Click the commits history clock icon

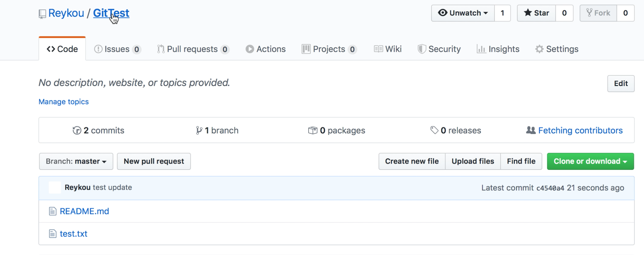tap(77, 130)
